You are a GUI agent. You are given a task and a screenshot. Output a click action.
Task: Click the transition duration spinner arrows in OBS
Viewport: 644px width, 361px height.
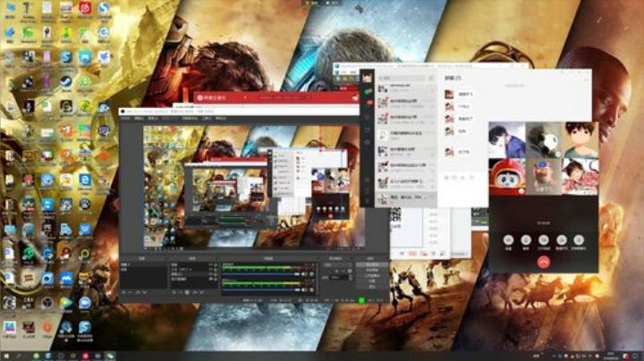(351, 278)
